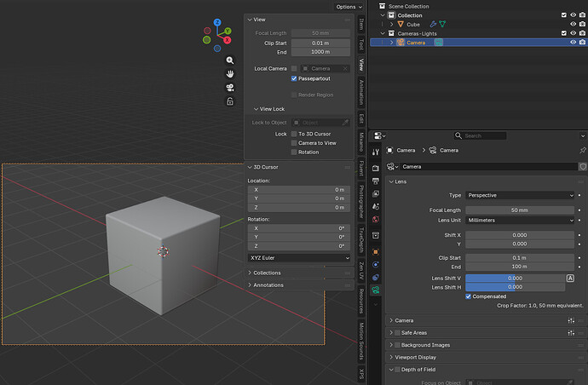
Task: Enable Camera to View lock checkbox
Action: [294, 143]
